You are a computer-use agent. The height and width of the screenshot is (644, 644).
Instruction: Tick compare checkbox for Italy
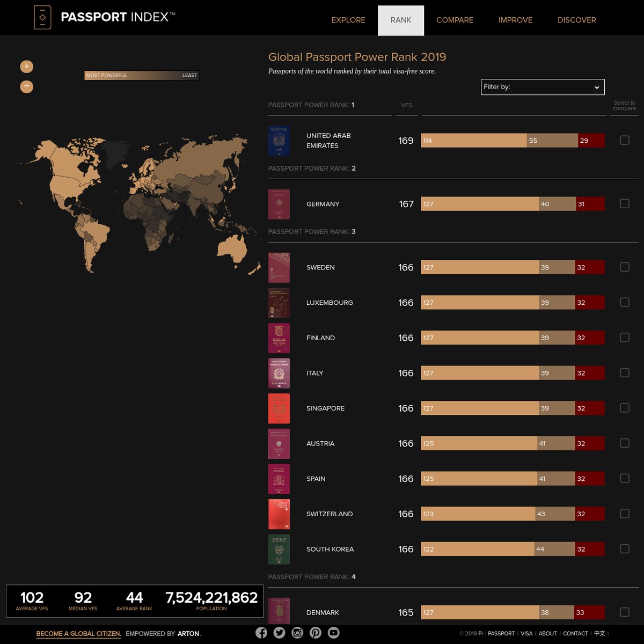tap(625, 372)
